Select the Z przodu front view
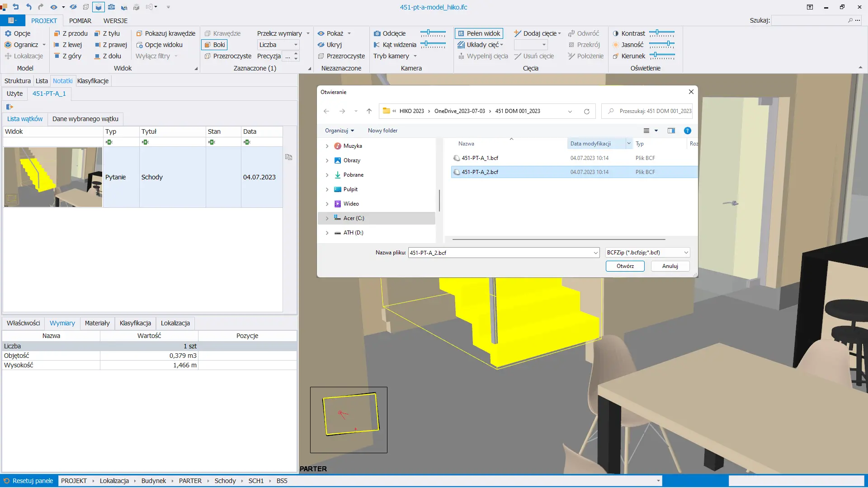868x488 pixels. point(71,33)
